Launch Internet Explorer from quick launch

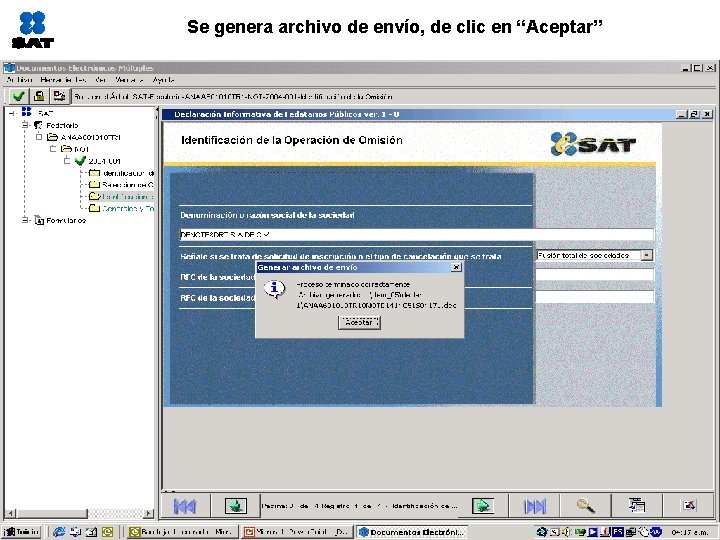tap(59, 532)
